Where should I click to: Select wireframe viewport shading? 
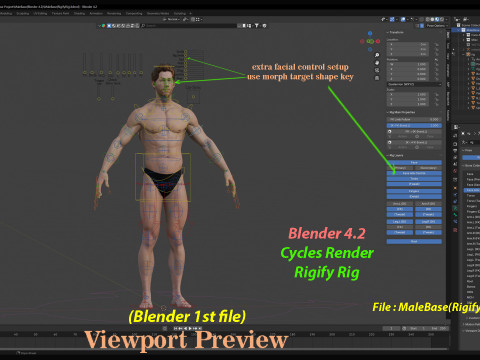click(x=428, y=19)
